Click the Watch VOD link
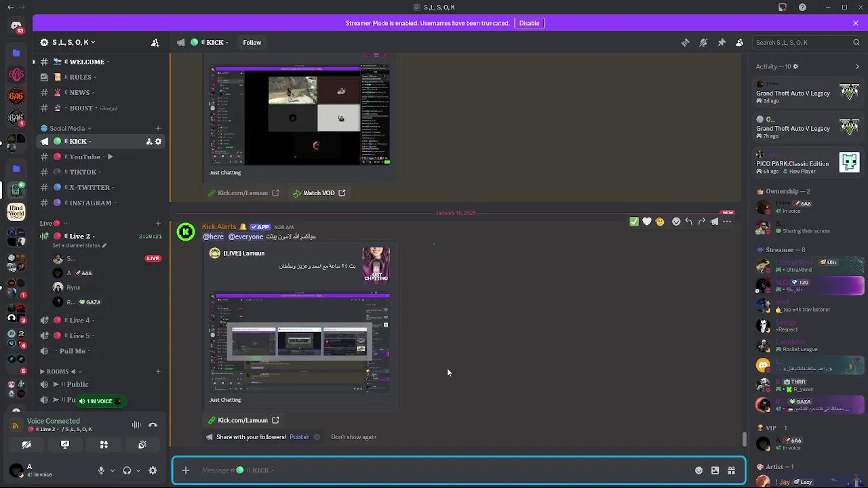The height and width of the screenshot is (488, 868). point(319,193)
